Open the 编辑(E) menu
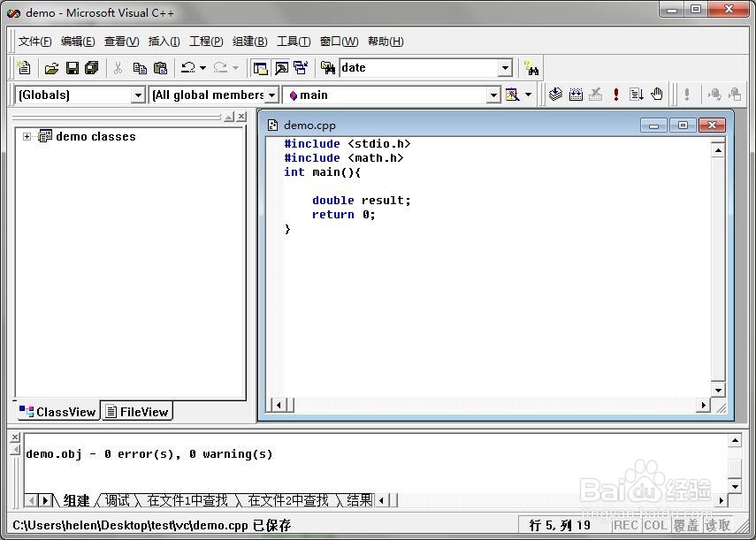 (x=78, y=42)
